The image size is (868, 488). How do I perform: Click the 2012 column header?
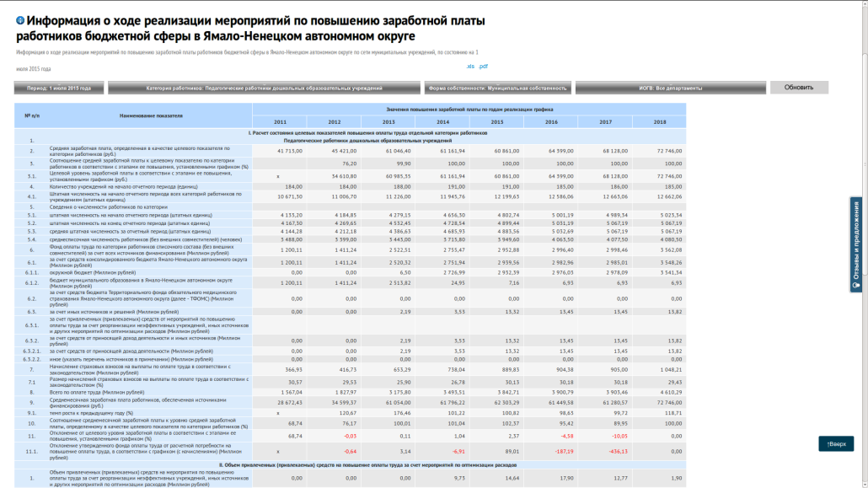(x=335, y=122)
